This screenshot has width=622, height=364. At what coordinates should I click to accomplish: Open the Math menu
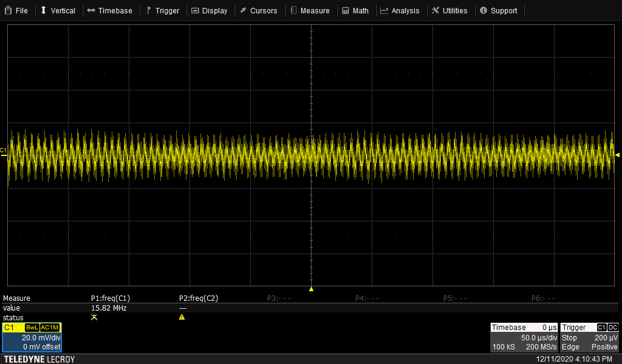click(355, 10)
